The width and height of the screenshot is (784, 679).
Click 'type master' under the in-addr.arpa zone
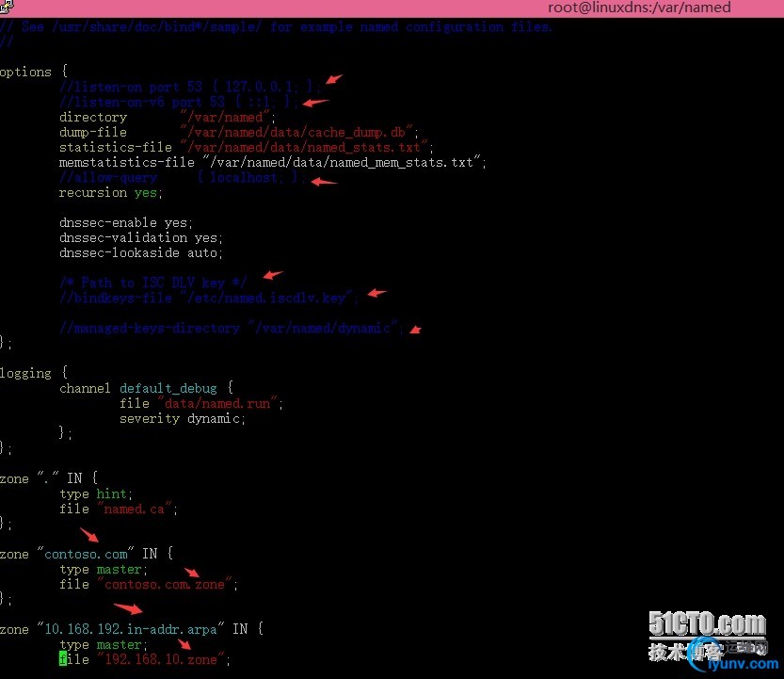(104, 644)
